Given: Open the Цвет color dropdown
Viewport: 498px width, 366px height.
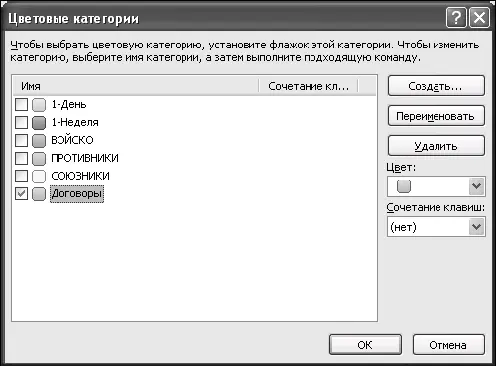Looking at the screenshot, I should pos(436,186).
